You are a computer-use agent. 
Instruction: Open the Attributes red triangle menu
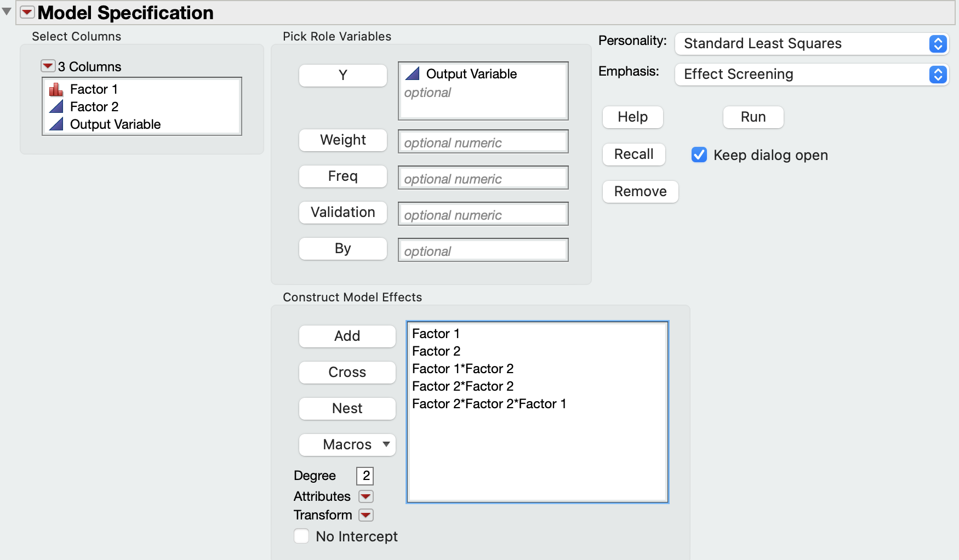[366, 496]
